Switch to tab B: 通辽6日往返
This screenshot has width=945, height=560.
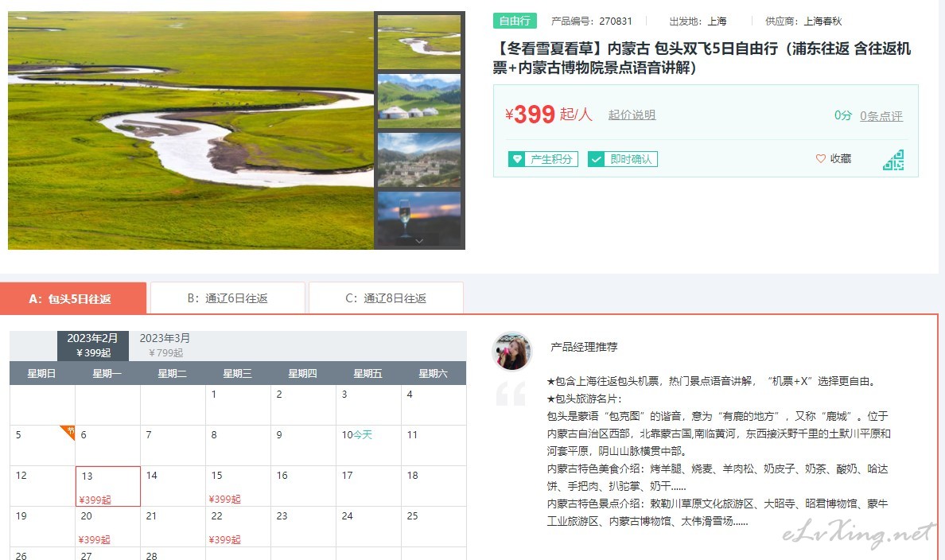pos(227,298)
